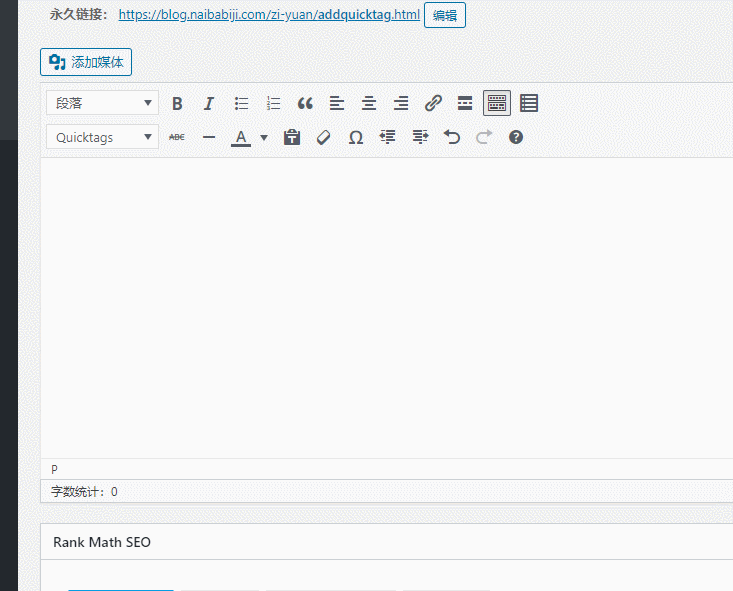Click the 添加媒体 add media button

tap(86, 62)
